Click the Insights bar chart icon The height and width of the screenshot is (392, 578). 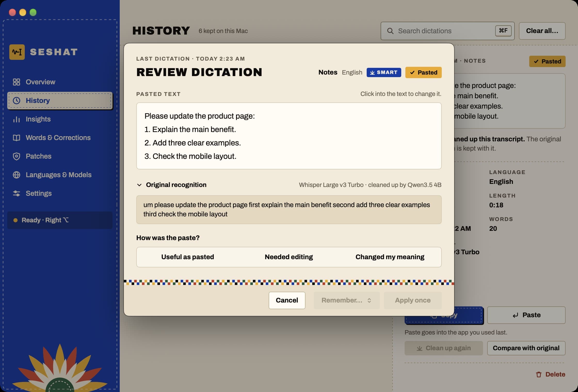[x=17, y=119]
